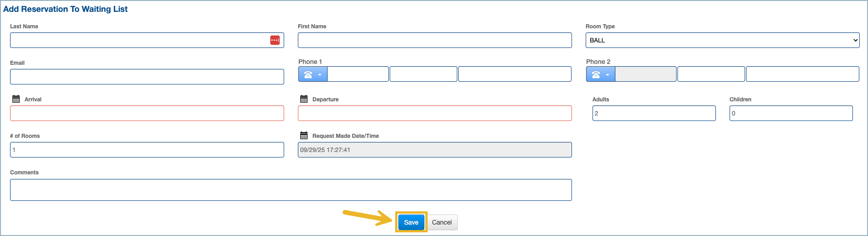
Task: Focus the Adults number field
Action: pos(654,113)
